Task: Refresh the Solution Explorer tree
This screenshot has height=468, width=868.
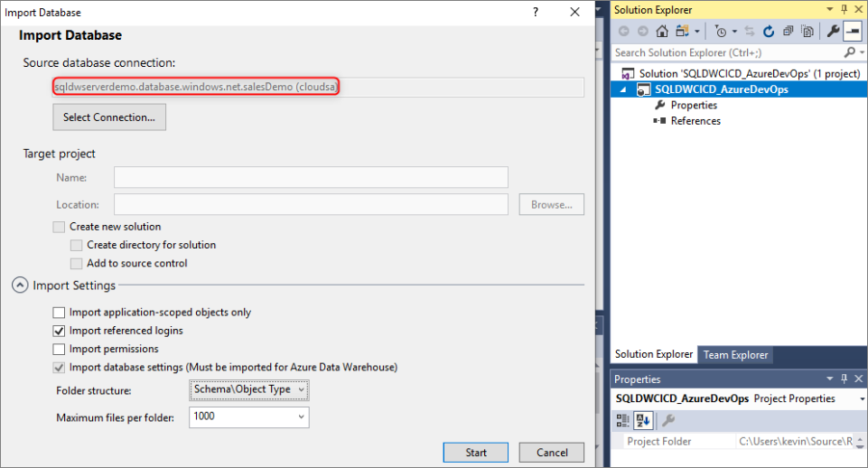Action: pyautogui.click(x=769, y=32)
